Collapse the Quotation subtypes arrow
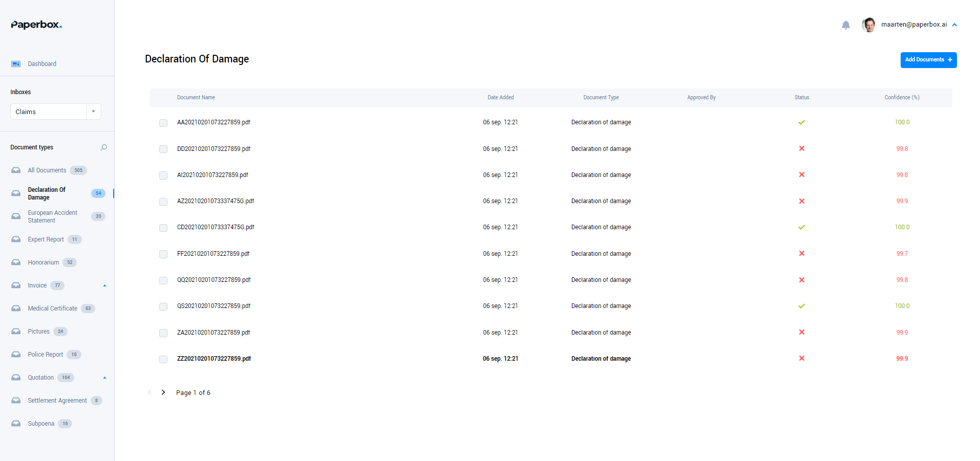This screenshot has width=980, height=461. tap(104, 378)
